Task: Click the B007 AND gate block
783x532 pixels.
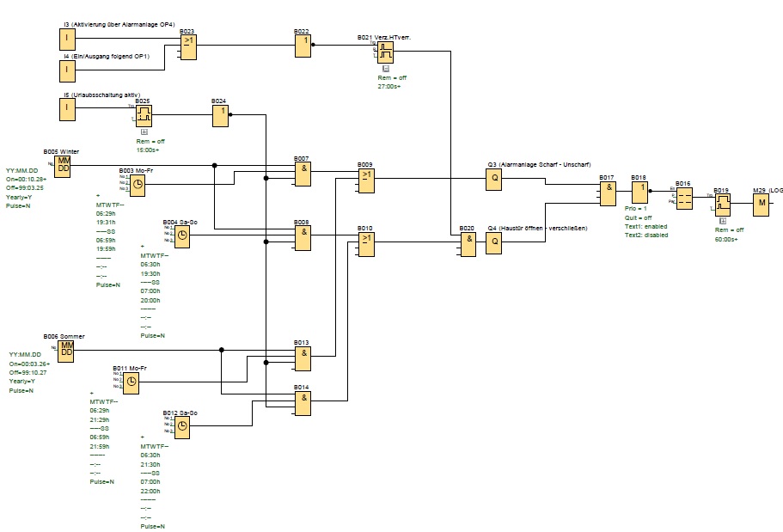Action: (x=303, y=173)
